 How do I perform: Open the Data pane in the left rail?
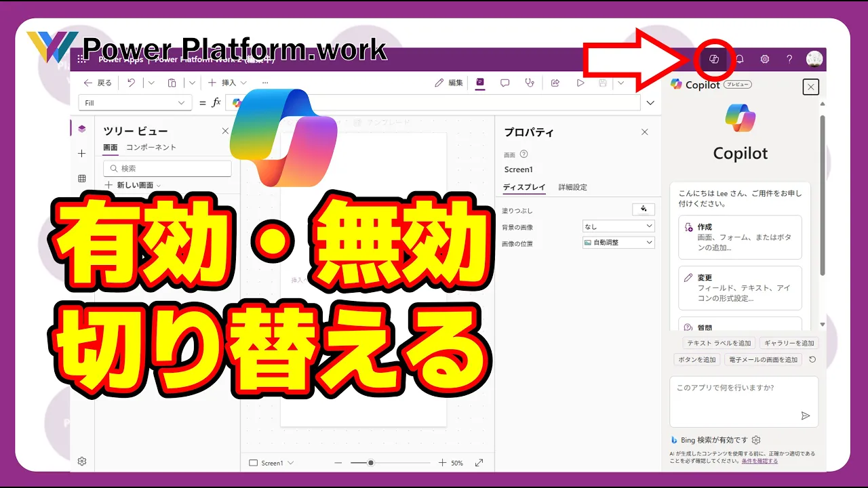[x=82, y=178]
